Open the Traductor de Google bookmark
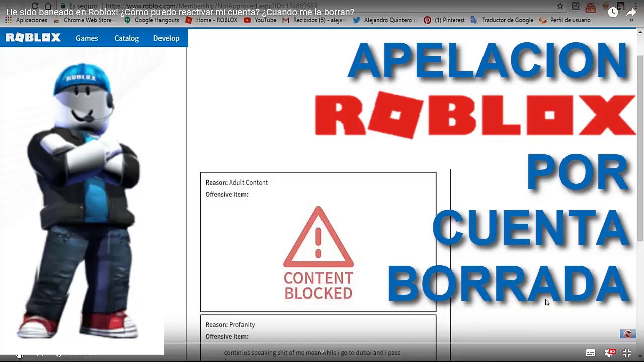 coord(502,20)
